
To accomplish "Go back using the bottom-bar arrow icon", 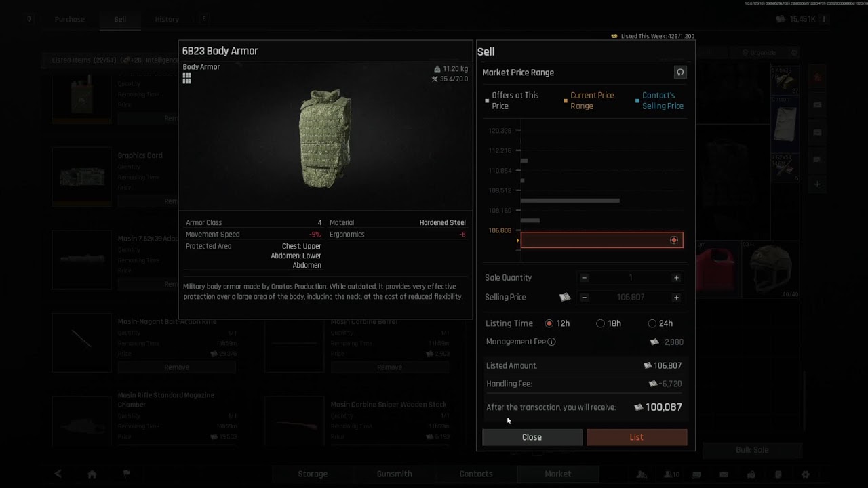I will pyautogui.click(x=58, y=474).
